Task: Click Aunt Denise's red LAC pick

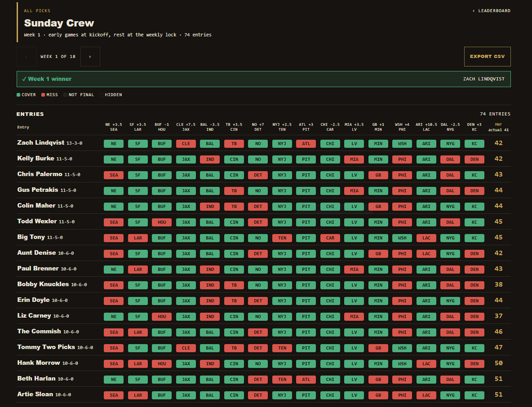Action: pos(426,254)
